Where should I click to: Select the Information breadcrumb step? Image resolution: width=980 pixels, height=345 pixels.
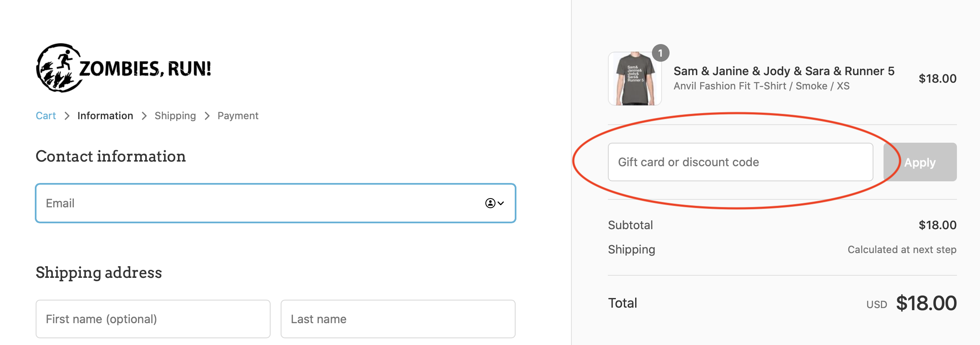click(x=105, y=116)
